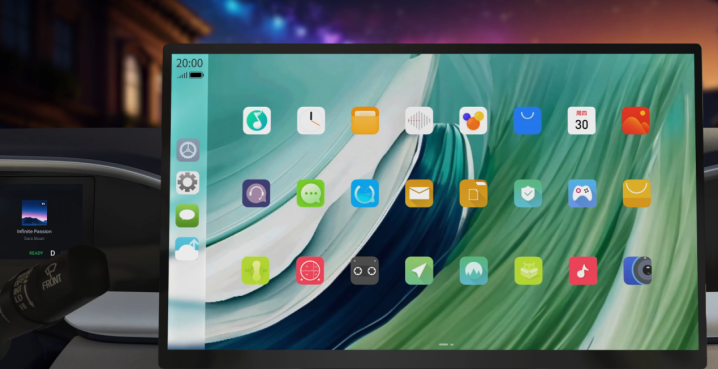This screenshot has height=369, width=718.
Task: Open the gear Settings in sidebar
Action: (187, 183)
